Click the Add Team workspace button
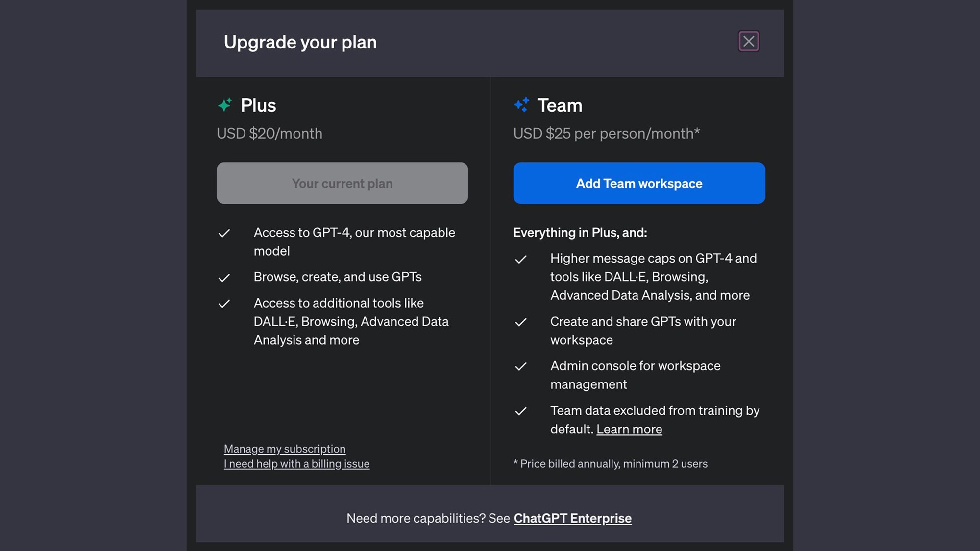This screenshot has height=551, width=980. click(x=639, y=183)
